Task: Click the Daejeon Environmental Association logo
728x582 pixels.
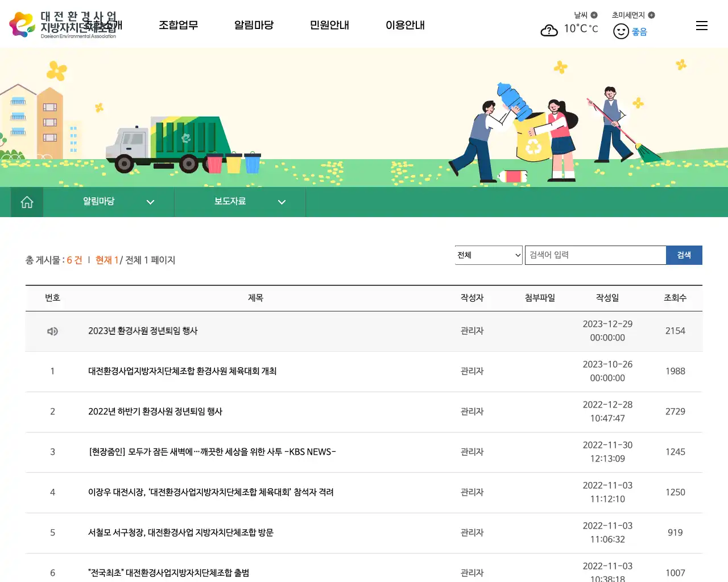Action: coord(68,24)
